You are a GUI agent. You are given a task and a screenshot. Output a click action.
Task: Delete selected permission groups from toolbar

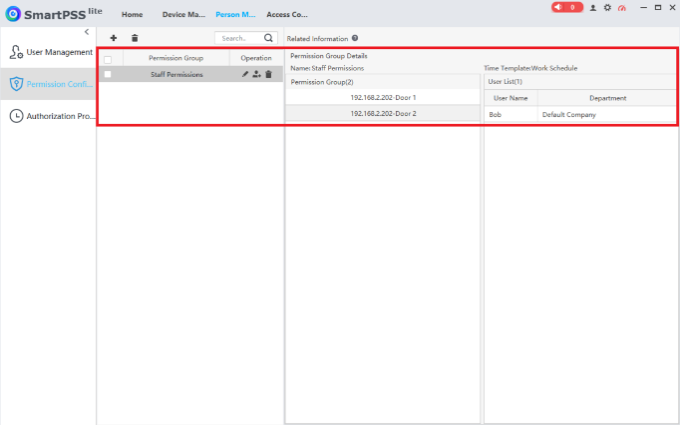click(135, 38)
